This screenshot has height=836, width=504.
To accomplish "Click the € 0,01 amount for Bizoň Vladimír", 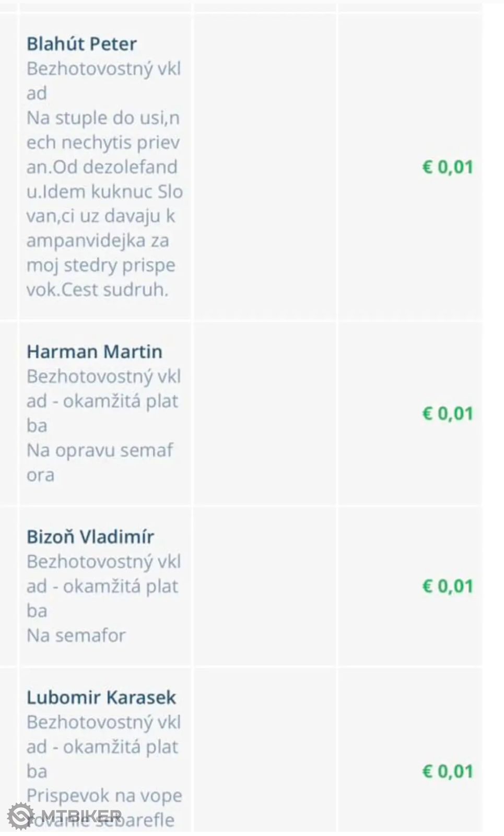I will coord(448,586).
